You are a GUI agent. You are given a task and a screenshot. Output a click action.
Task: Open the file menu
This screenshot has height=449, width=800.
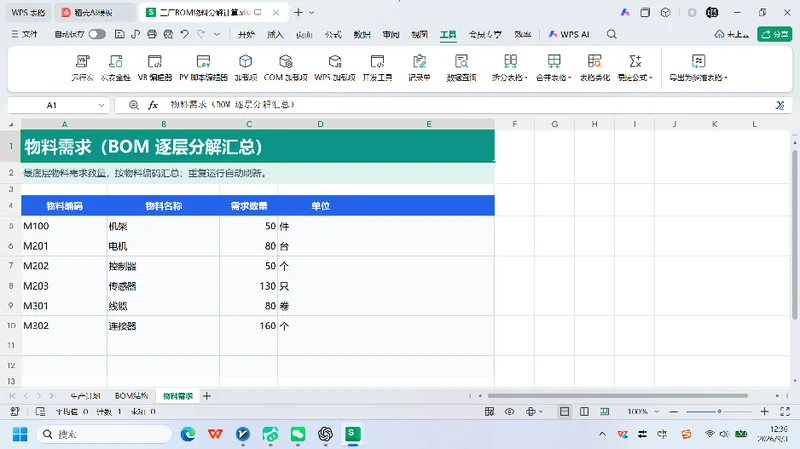[x=24, y=34]
